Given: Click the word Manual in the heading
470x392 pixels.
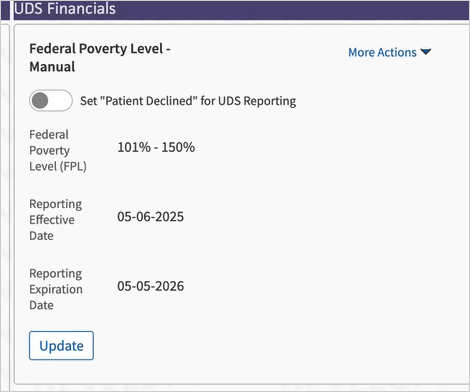Looking at the screenshot, I should click(x=52, y=66).
